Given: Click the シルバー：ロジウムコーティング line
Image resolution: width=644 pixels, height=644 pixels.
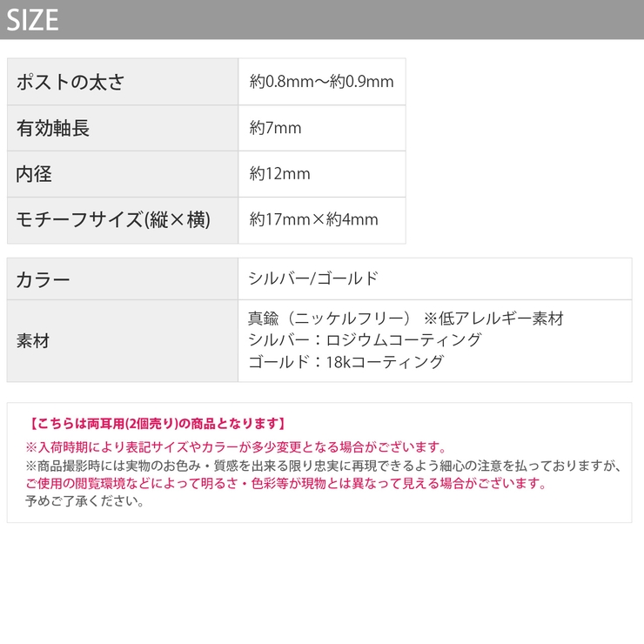Looking at the screenshot, I should click(x=365, y=340).
